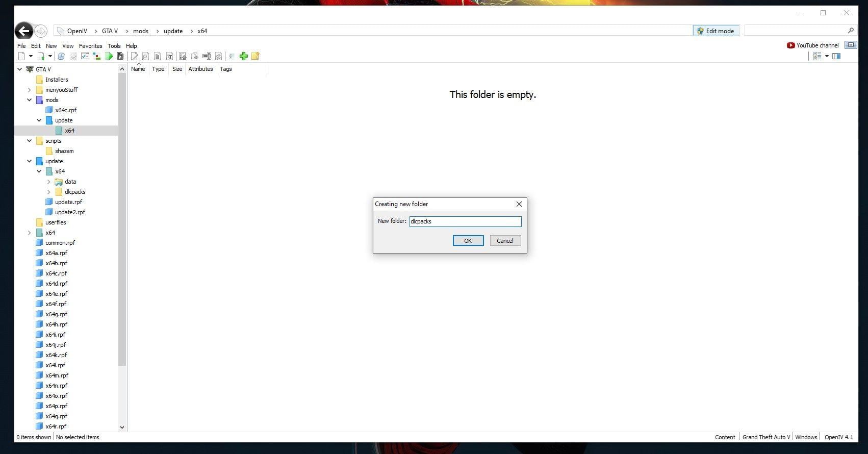Toggle Edit mode on or off
The width and height of the screenshot is (868, 454).
(x=716, y=31)
